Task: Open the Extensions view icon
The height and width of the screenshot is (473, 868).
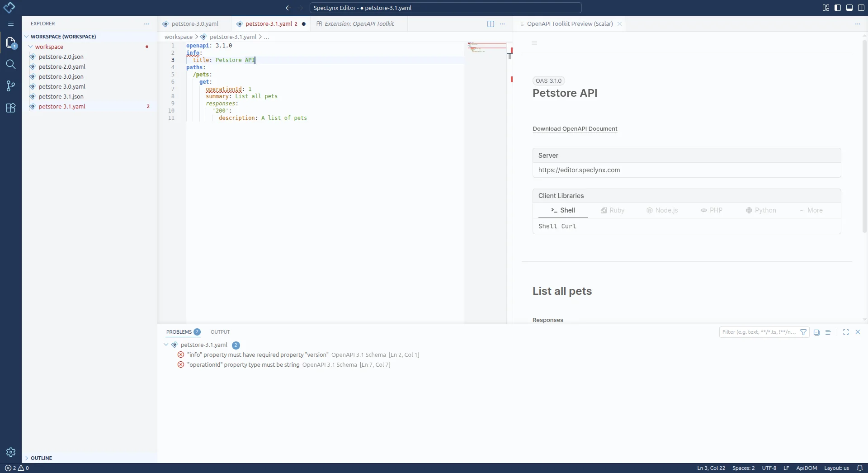Action: (x=11, y=108)
